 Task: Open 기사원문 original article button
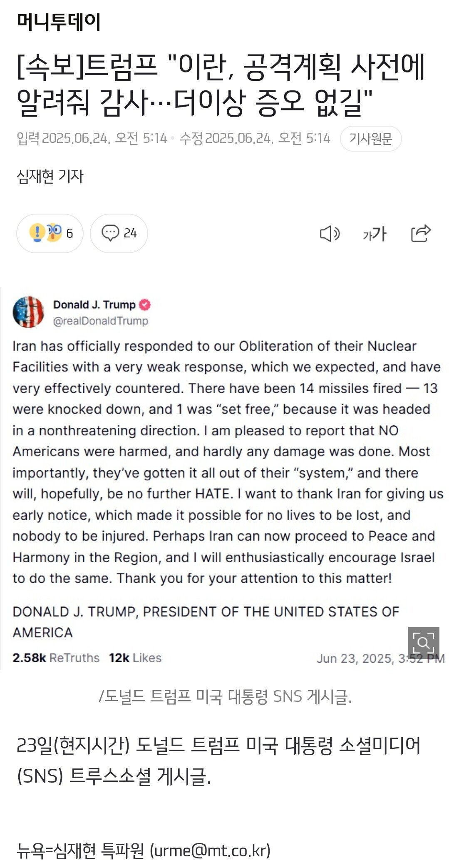(371, 138)
